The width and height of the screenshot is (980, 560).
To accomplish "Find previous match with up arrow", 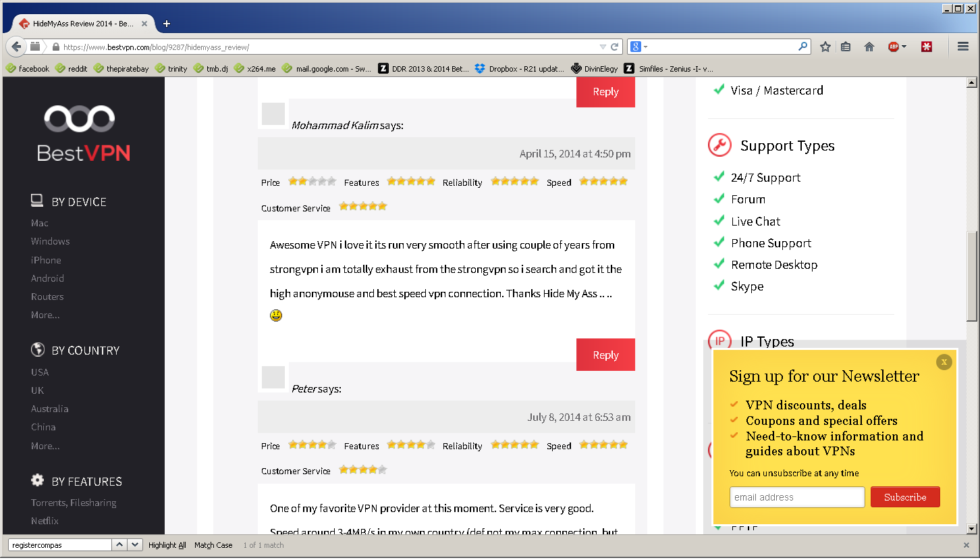I will (119, 545).
